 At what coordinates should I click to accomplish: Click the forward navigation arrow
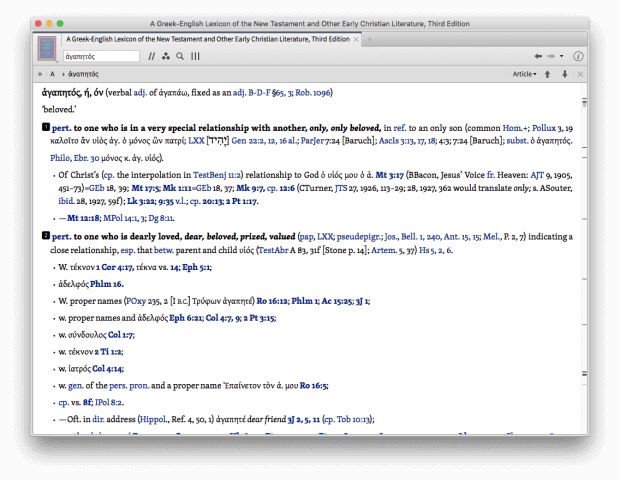553,57
